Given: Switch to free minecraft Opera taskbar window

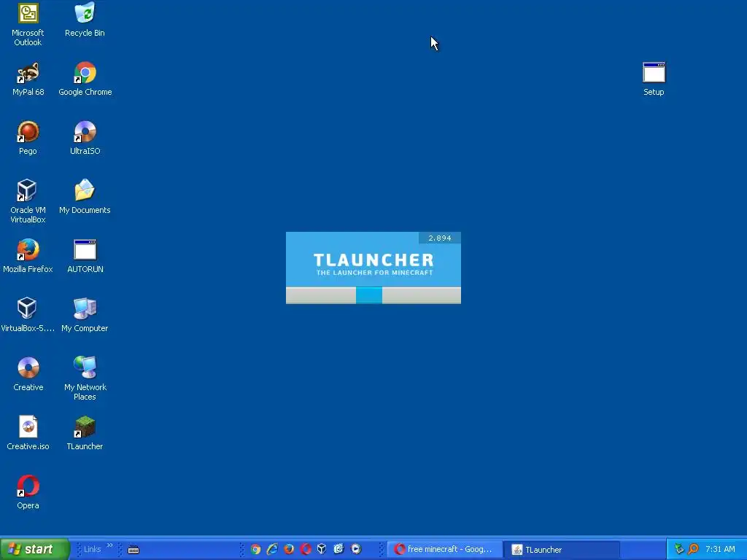Looking at the screenshot, I should (444, 550).
